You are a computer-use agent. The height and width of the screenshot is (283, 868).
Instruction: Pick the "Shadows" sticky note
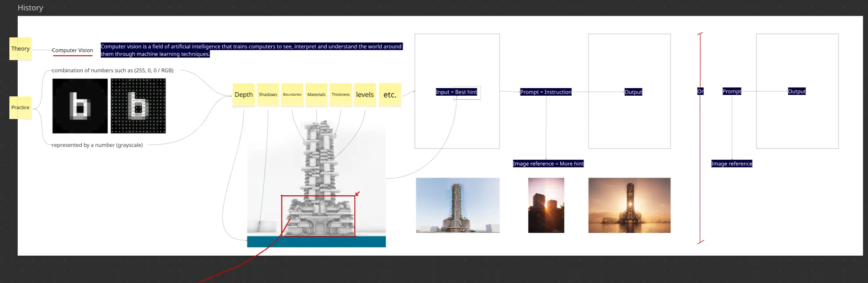(x=268, y=95)
